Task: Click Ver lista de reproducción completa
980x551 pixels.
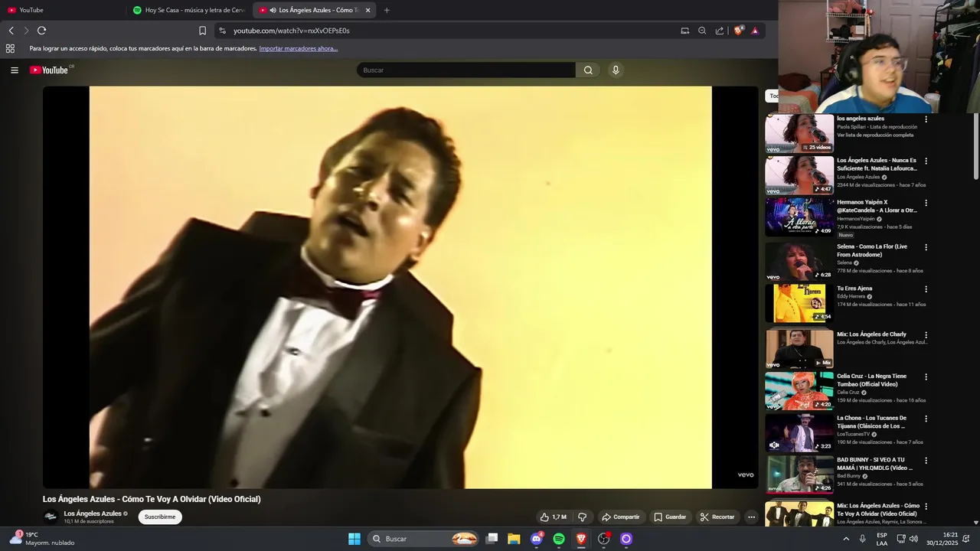Action: click(x=875, y=135)
